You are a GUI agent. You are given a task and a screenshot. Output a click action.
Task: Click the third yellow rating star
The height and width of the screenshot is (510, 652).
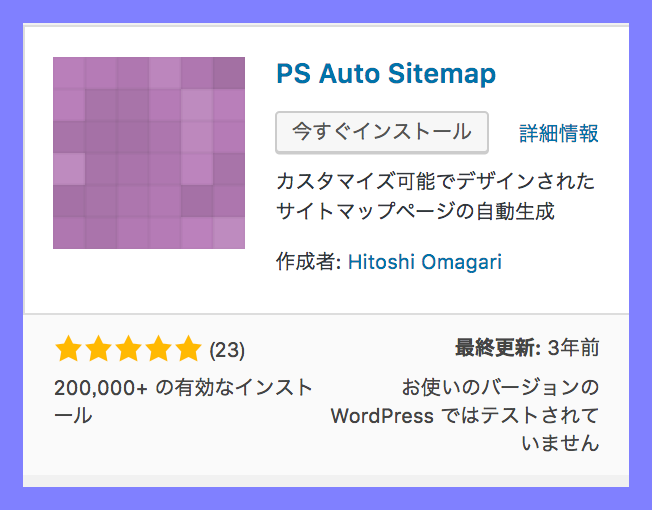[128, 348]
